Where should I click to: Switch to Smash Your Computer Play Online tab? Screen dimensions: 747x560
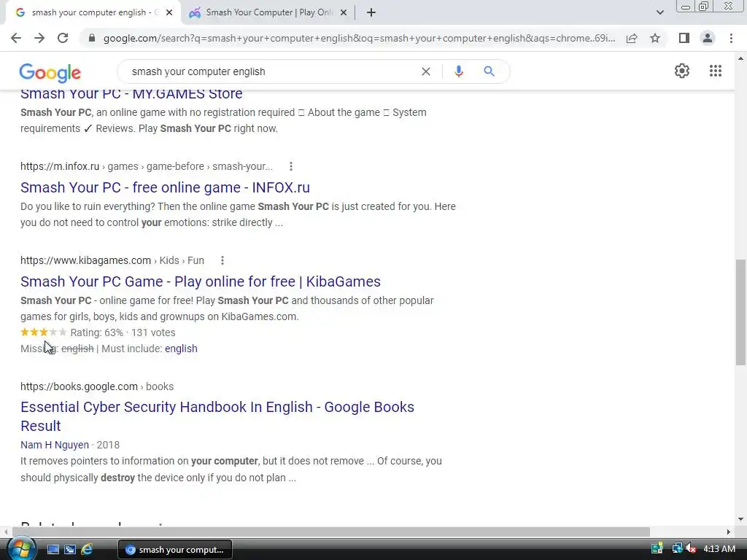[x=268, y=13]
